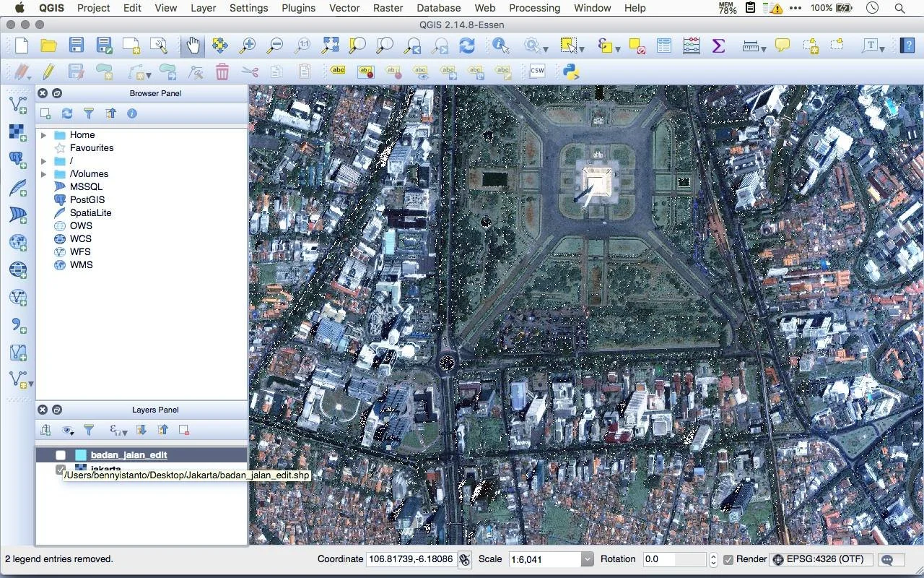The width and height of the screenshot is (924, 578).
Task: Toggle visibility of the jakarta layer
Action: pos(61,469)
